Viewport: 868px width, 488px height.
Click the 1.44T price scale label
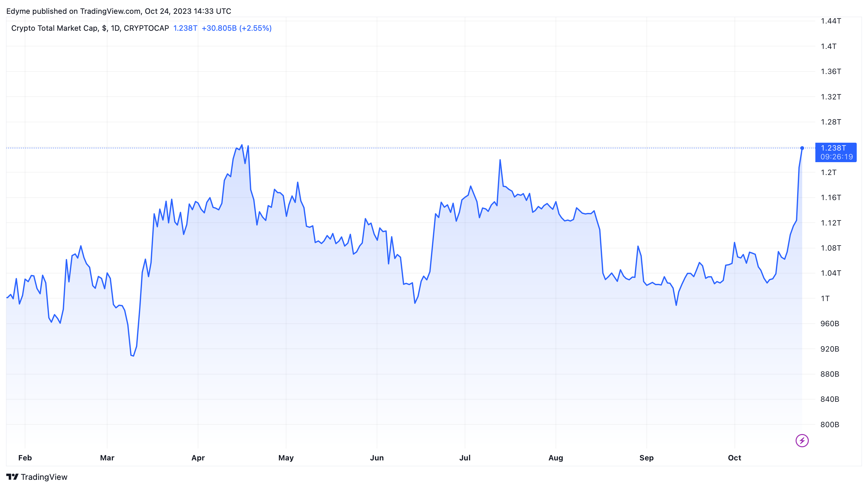[x=831, y=21]
